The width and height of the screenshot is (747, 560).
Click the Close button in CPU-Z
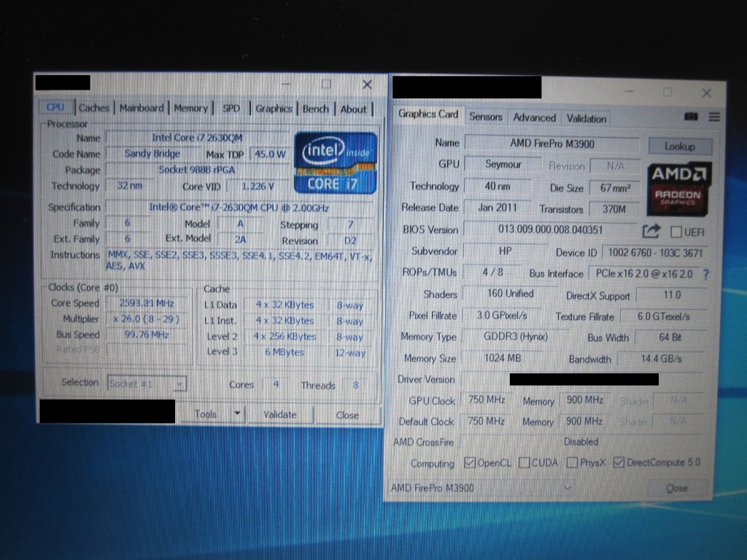click(347, 415)
